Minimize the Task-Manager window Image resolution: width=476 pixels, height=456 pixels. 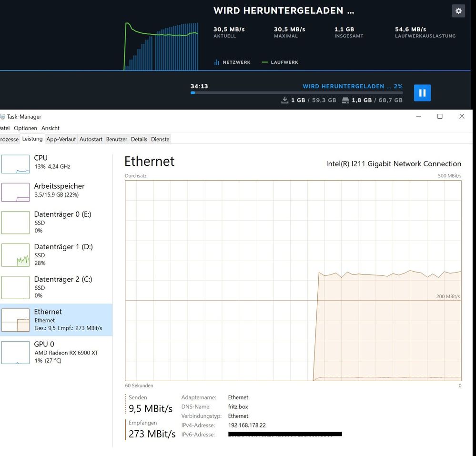(418, 116)
